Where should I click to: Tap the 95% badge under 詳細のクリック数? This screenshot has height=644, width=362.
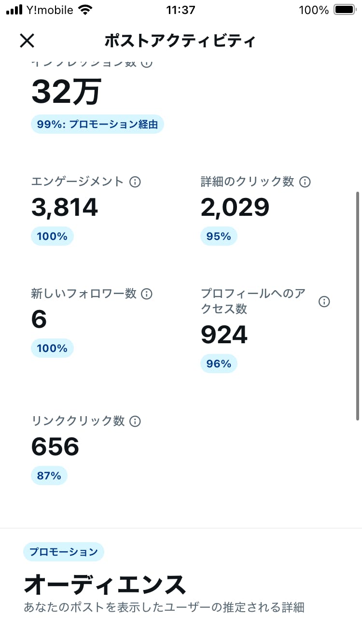tap(219, 237)
